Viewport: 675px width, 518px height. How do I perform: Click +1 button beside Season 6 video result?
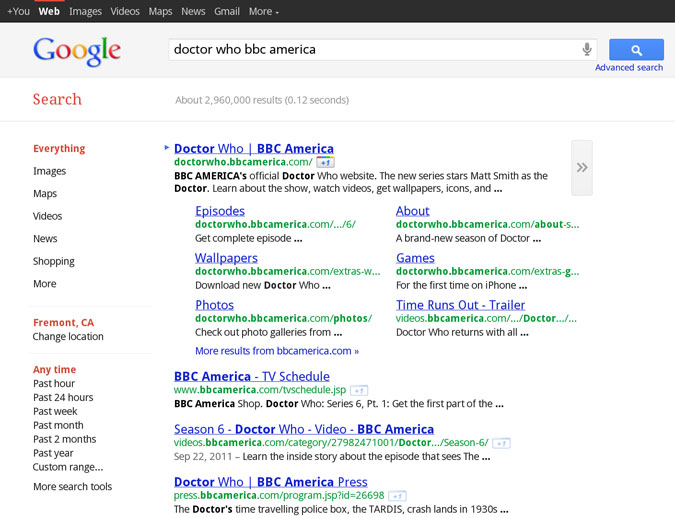tap(501, 443)
